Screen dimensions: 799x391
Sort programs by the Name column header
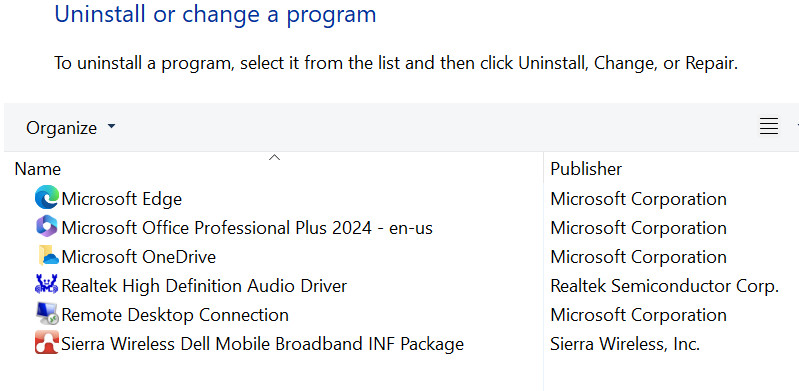38,169
